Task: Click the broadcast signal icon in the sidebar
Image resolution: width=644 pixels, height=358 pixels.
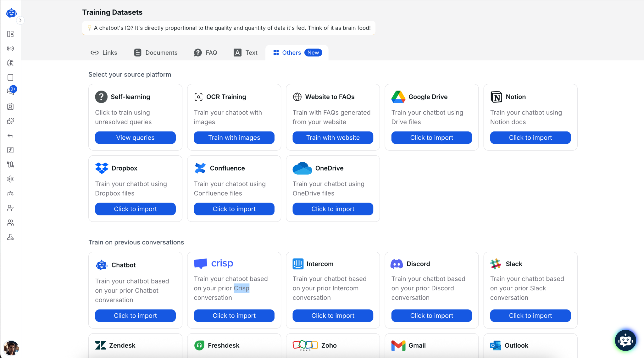Action: [x=10, y=48]
